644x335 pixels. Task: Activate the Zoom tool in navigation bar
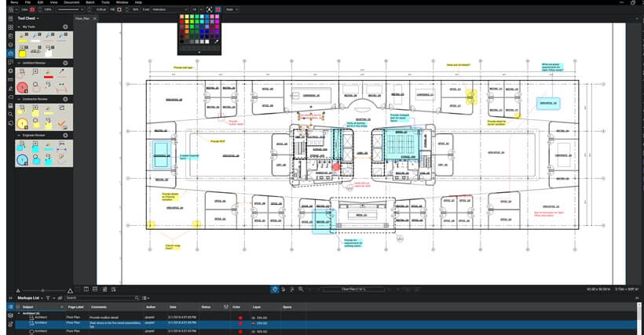click(x=301, y=289)
